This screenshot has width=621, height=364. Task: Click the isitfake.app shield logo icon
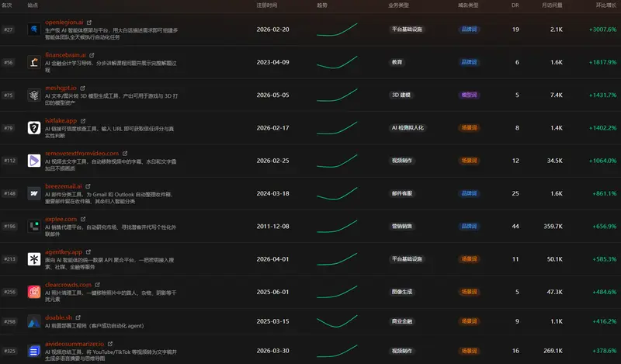pos(34,128)
